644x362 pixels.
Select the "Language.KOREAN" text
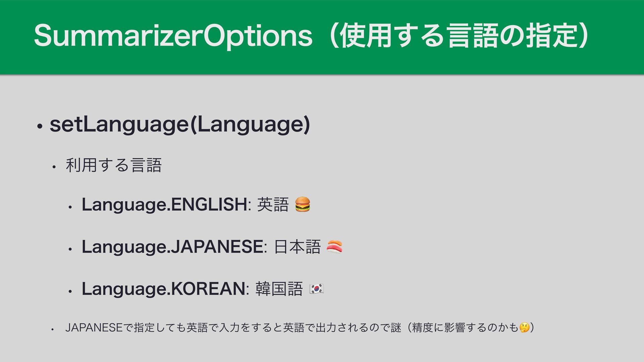click(x=163, y=289)
